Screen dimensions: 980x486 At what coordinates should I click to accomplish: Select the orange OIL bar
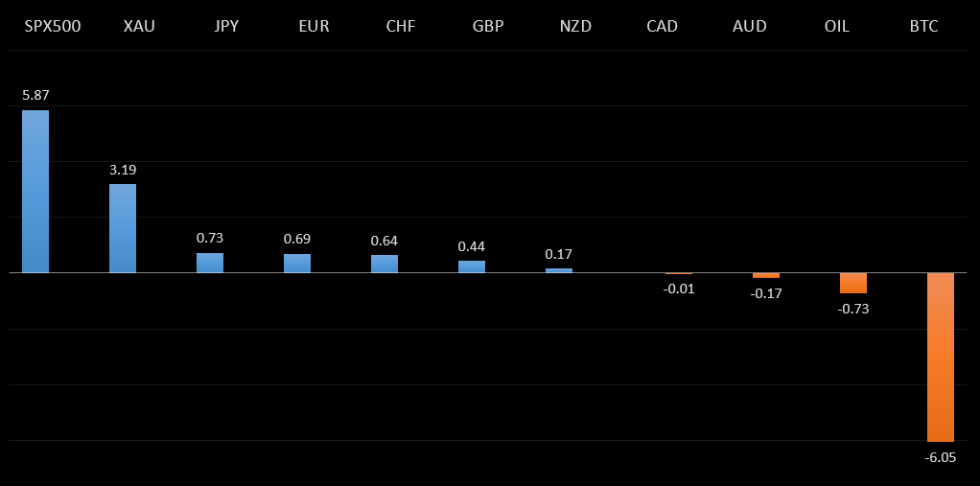pos(853,283)
